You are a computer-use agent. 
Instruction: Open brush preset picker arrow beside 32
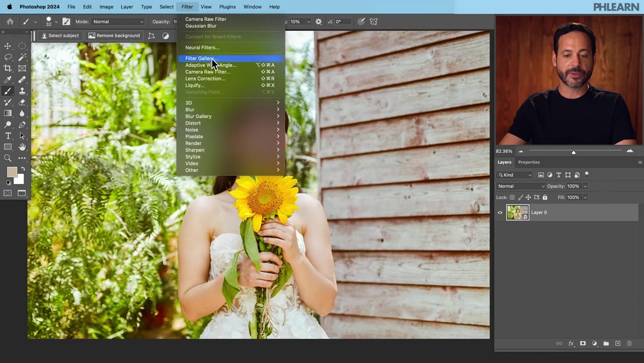[56, 22]
